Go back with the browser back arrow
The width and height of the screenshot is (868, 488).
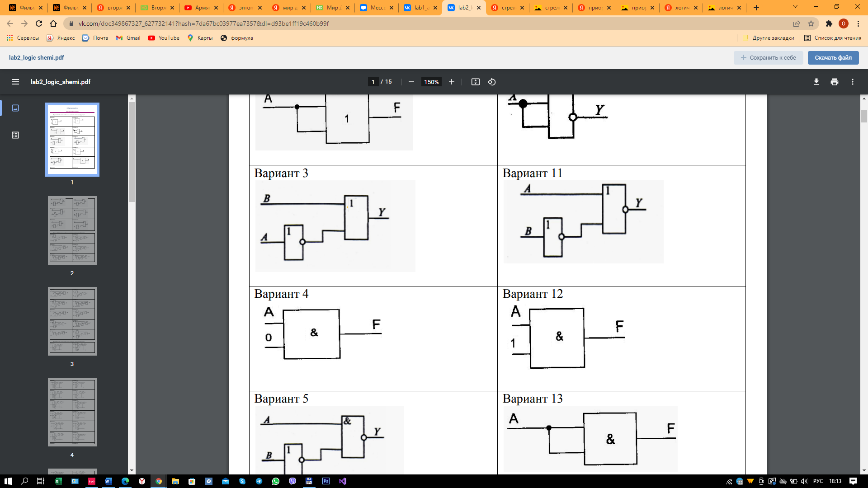point(10,23)
